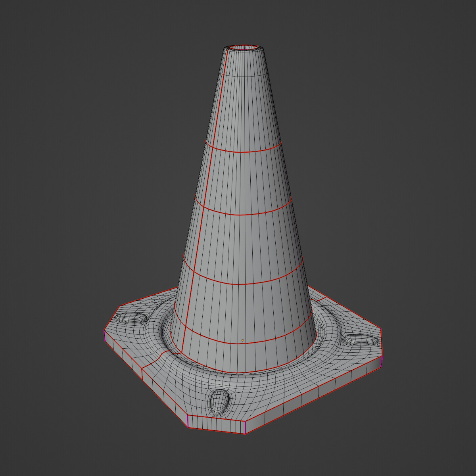Click the oval recess on the base's right side
This screenshot has height=476, width=476.
point(361,340)
